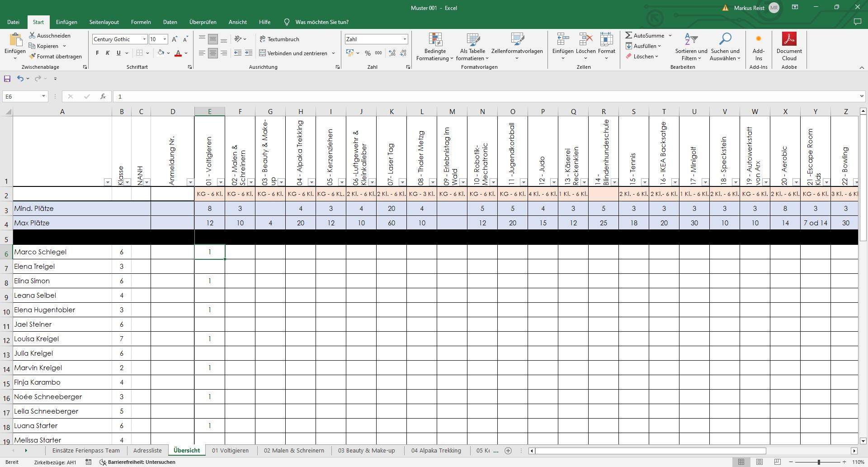Open the font color swatch picker
The image size is (868, 467).
[x=185, y=53]
